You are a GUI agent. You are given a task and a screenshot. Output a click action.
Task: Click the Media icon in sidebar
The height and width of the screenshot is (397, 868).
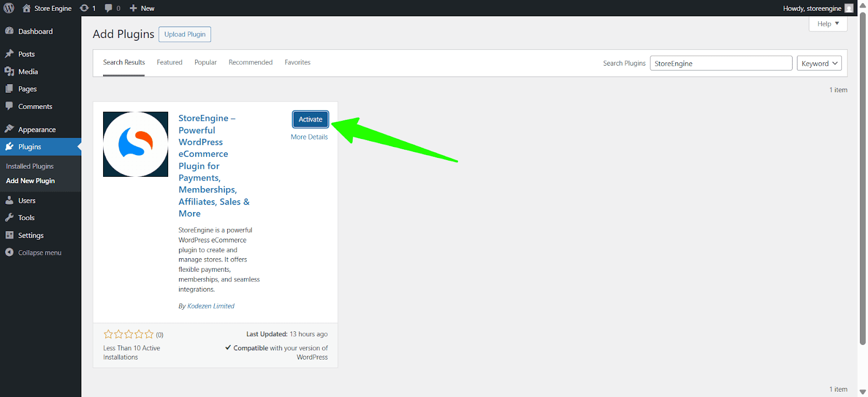pyautogui.click(x=9, y=71)
